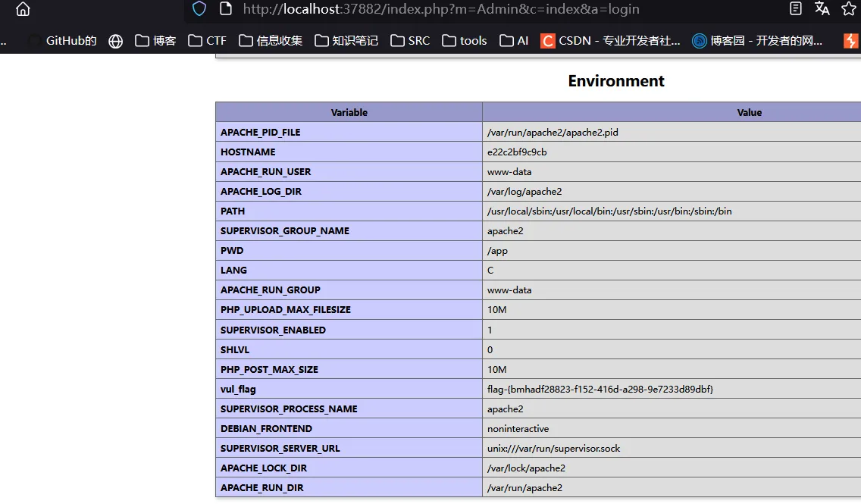The width and height of the screenshot is (861, 504).
Task: Click the globe bookmark icon
Action: point(115,41)
